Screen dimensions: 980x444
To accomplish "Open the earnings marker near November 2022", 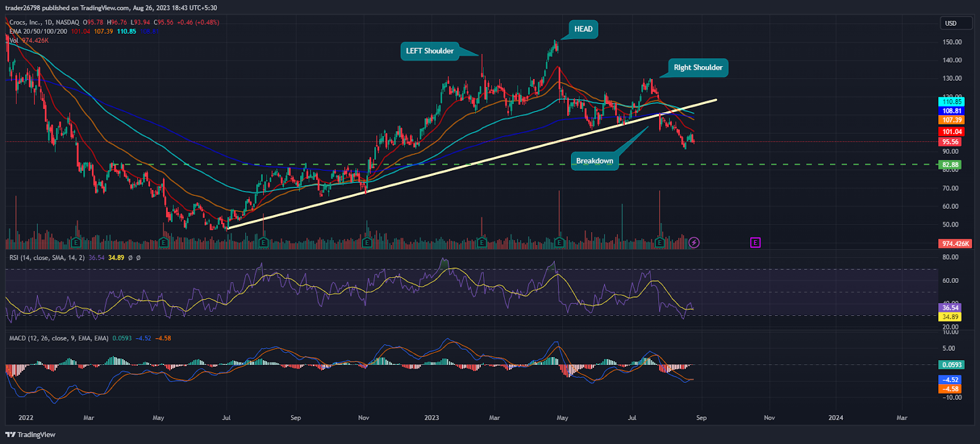I will 367,243.
